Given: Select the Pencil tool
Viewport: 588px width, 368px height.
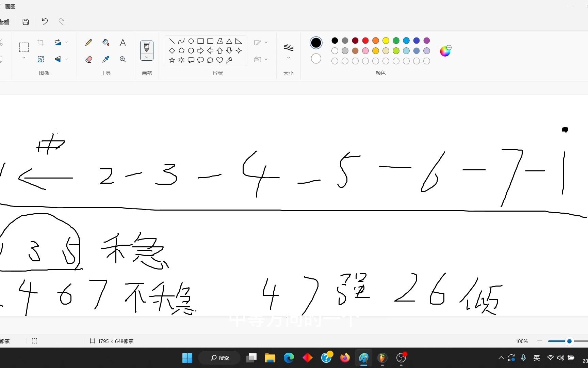Looking at the screenshot, I should (88, 42).
